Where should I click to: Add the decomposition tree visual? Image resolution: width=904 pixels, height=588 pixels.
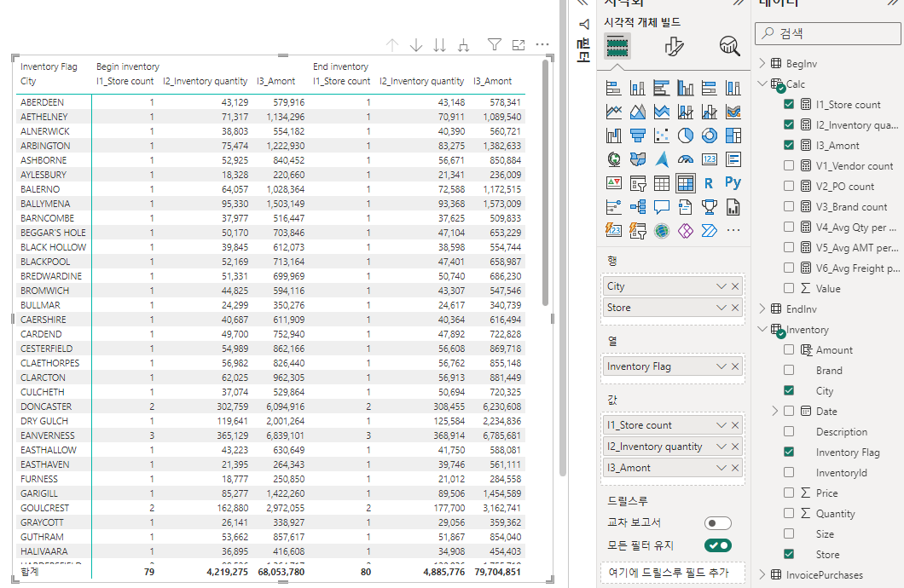(638, 207)
